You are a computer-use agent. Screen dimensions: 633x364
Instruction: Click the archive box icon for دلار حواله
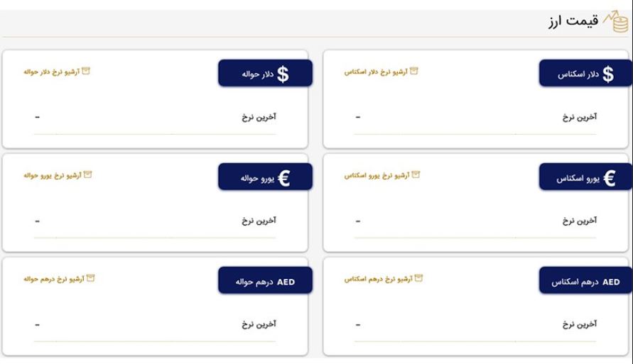(x=85, y=71)
